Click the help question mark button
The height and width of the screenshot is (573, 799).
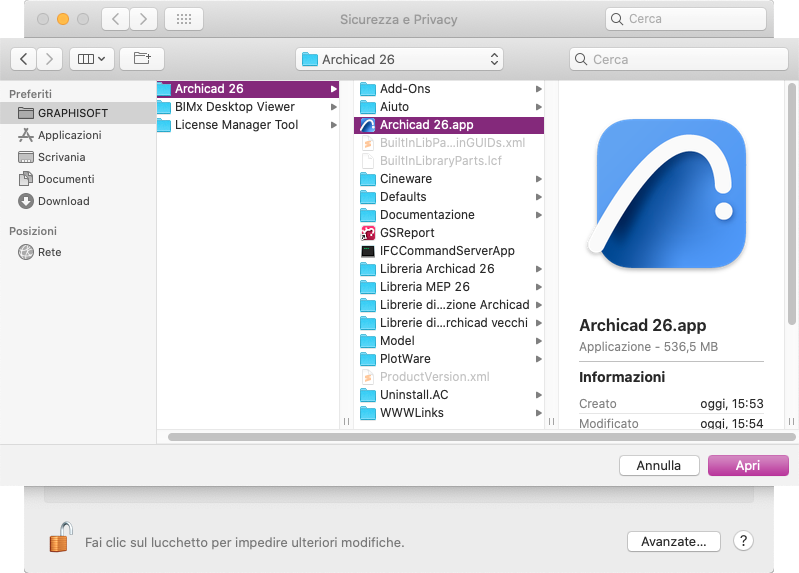click(x=743, y=541)
